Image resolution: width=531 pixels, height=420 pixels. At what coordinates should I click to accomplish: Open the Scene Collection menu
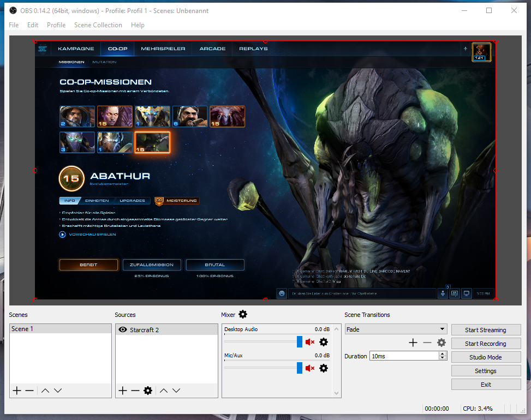click(x=98, y=25)
